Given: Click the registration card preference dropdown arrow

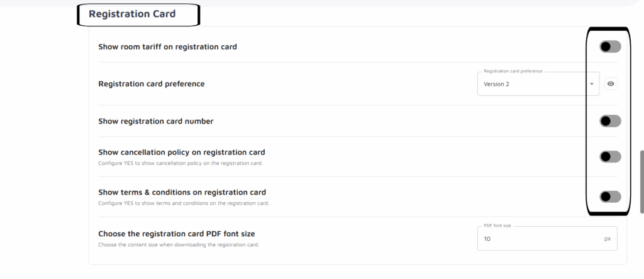Looking at the screenshot, I should [x=592, y=84].
